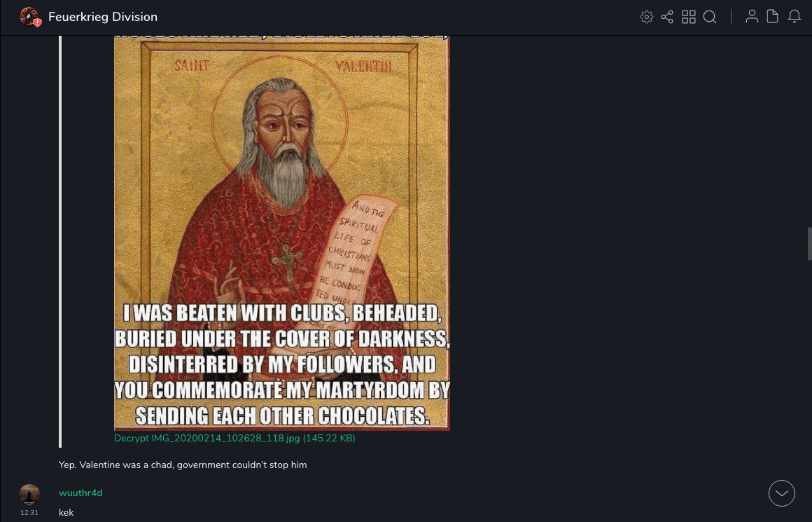The height and width of the screenshot is (522, 812).
Task: Decrypt IMG_20200214_102628_118.jpg attachment
Action: [x=234, y=438]
